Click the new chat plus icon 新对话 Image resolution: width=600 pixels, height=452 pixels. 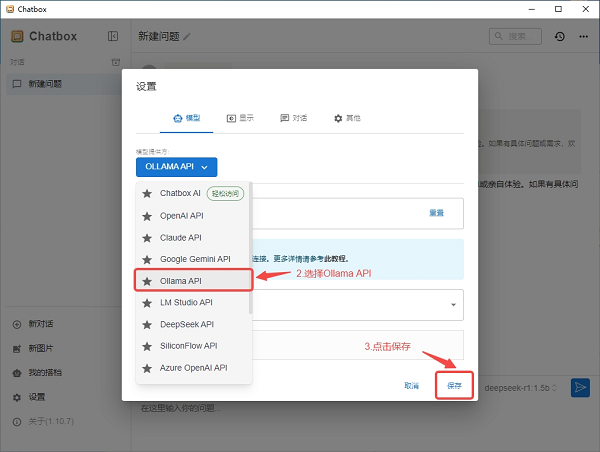coord(17,325)
